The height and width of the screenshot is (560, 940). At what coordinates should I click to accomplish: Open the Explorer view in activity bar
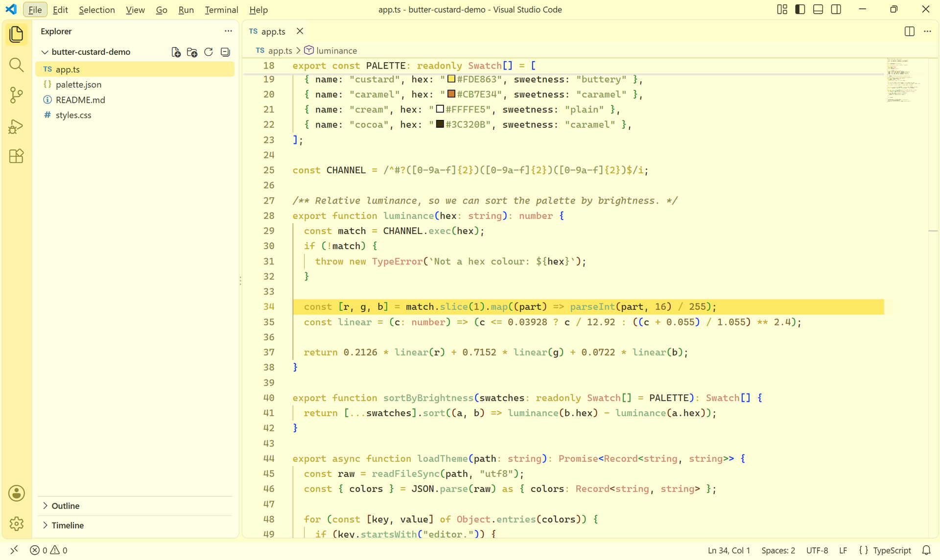17,34
